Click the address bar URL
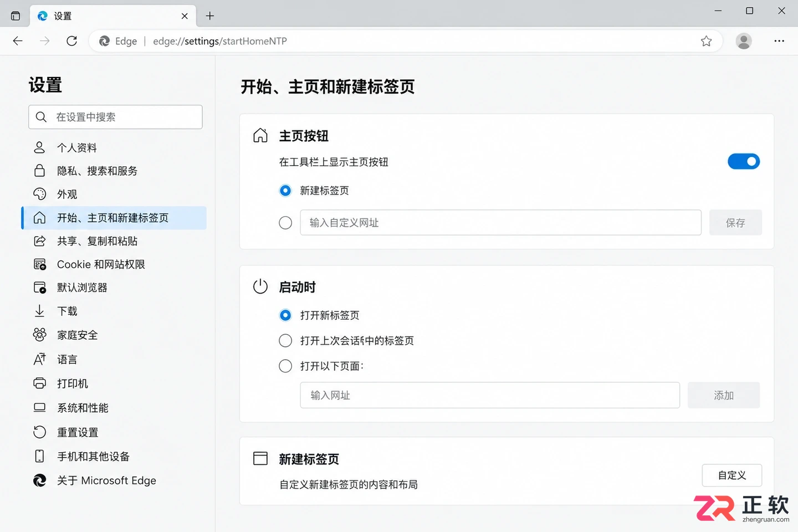The width and height of the screenshot is (798, 532). 220,41
